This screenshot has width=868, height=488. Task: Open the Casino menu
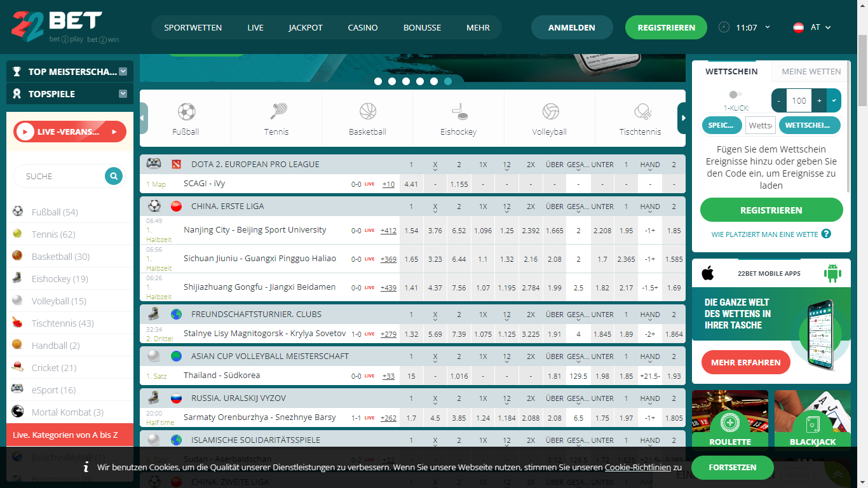[x=363, y=27]
